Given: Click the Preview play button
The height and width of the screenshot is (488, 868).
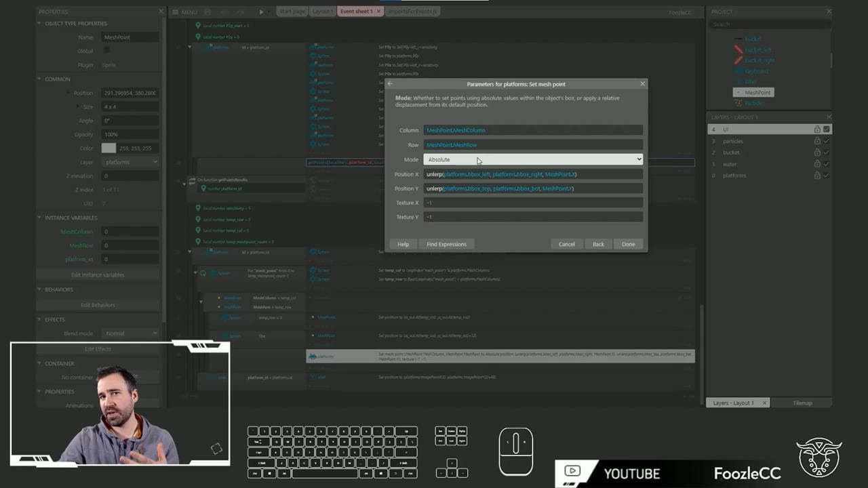Looking at the screenshot, I should 262,12.
